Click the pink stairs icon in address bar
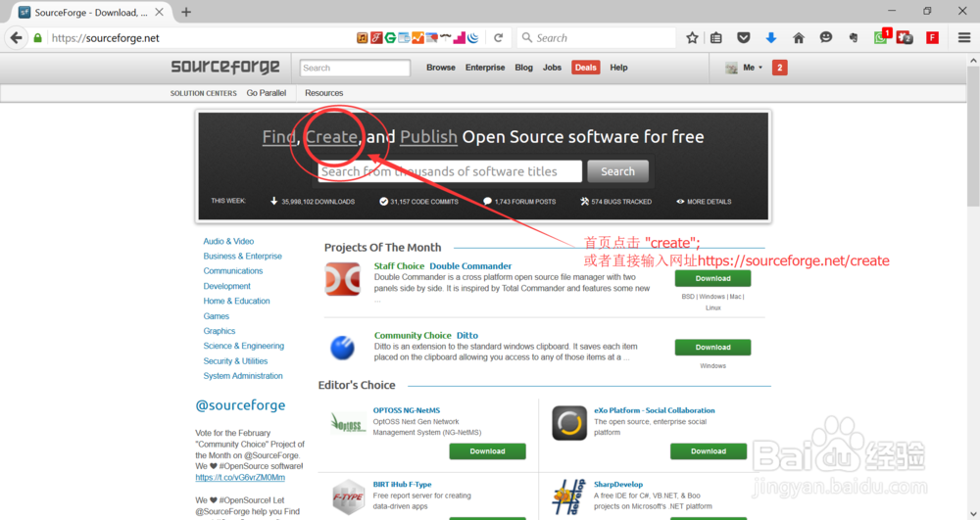Viewport: 980px width, 520px height. (460, 38)
